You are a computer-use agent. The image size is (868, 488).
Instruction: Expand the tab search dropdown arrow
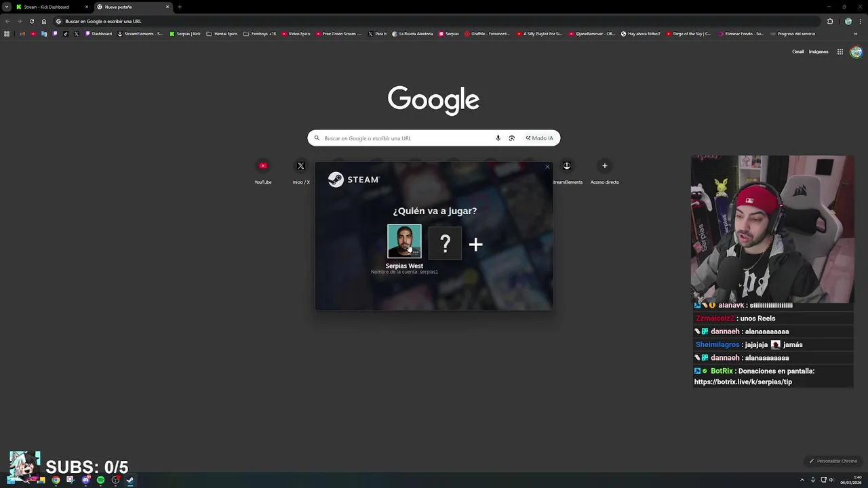coord(6,7)
